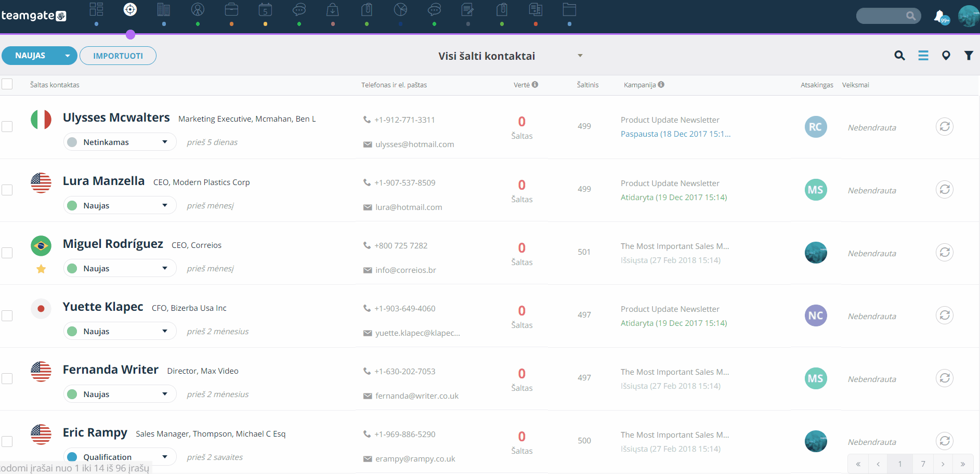Tick checkbox for Miguel Rodríguez row
Viewport: 980px width, 474px height.
[7, 253]
